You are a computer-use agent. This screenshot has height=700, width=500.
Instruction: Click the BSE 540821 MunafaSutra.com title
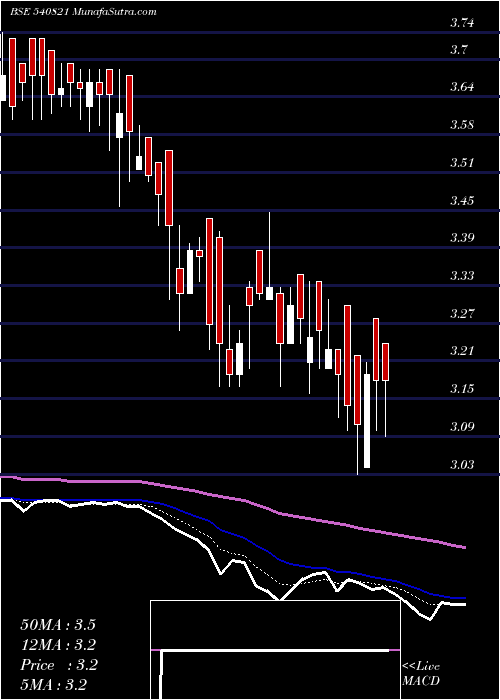click(x=83, y=12)
